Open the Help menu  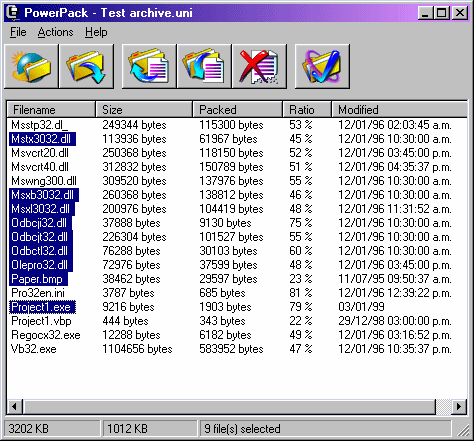pyautogui.click(x=96, y=32)
